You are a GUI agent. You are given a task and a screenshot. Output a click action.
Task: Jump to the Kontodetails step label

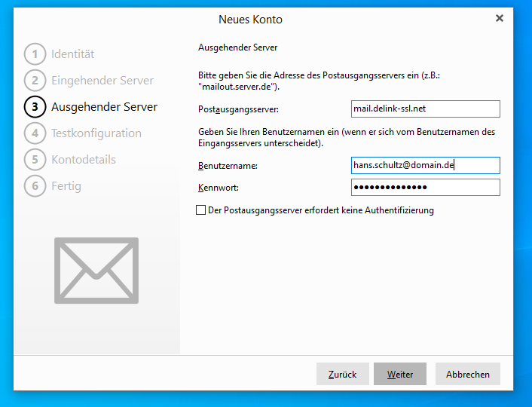(x=84, y=160)
